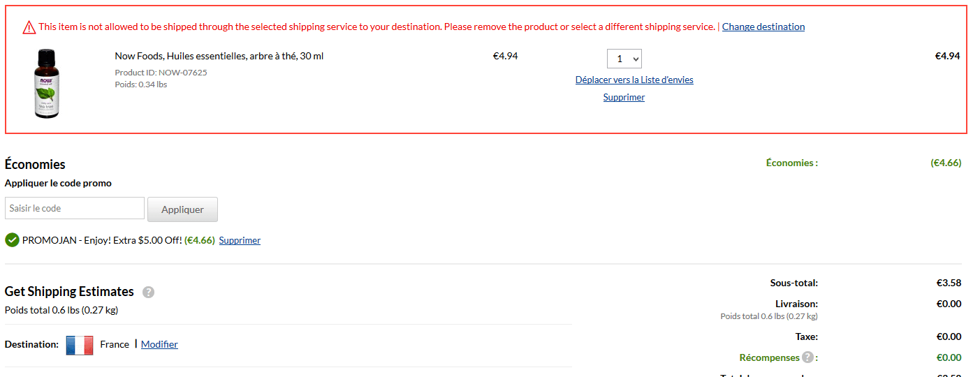This screenshot has width=980, height=377.
Task: Expand the quantity dropdown showing 1
Action: 624,59
